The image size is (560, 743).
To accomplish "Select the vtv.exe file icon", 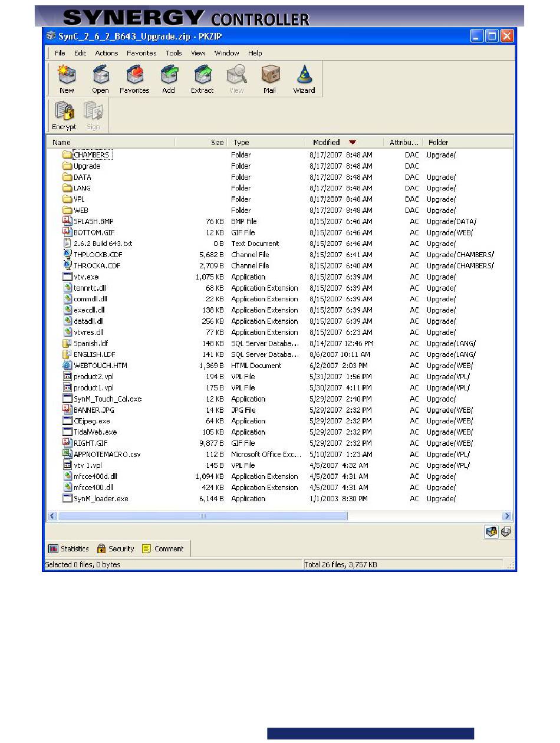I will (x=67, y=277).
